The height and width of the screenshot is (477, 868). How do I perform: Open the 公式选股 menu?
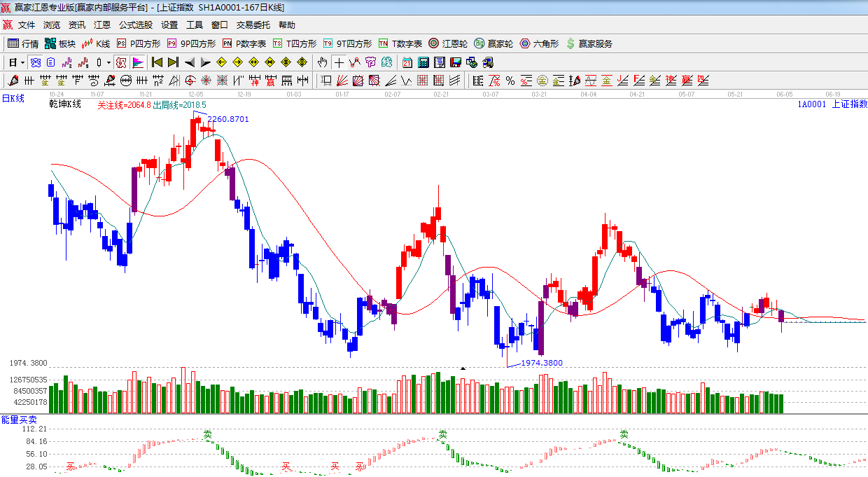click(135, 25)
